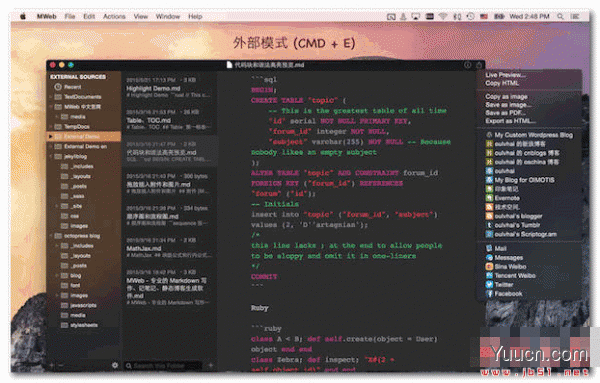Collapse the octopress blog folder arrow
The image size is (600, 383).
50,236
